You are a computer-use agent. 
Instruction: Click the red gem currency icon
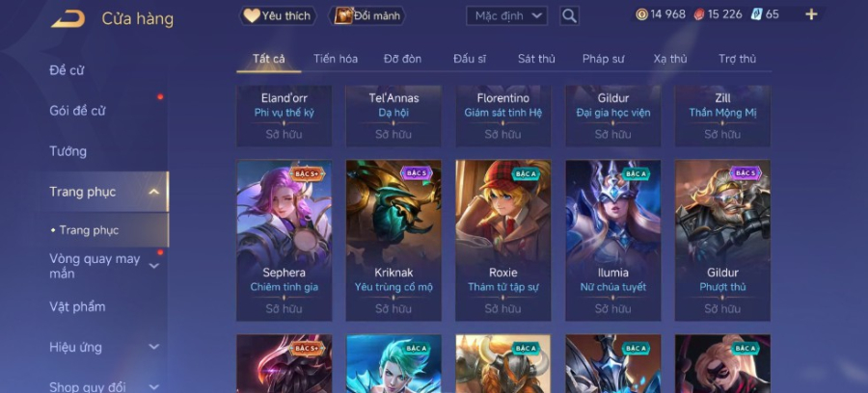click(698, 14)
